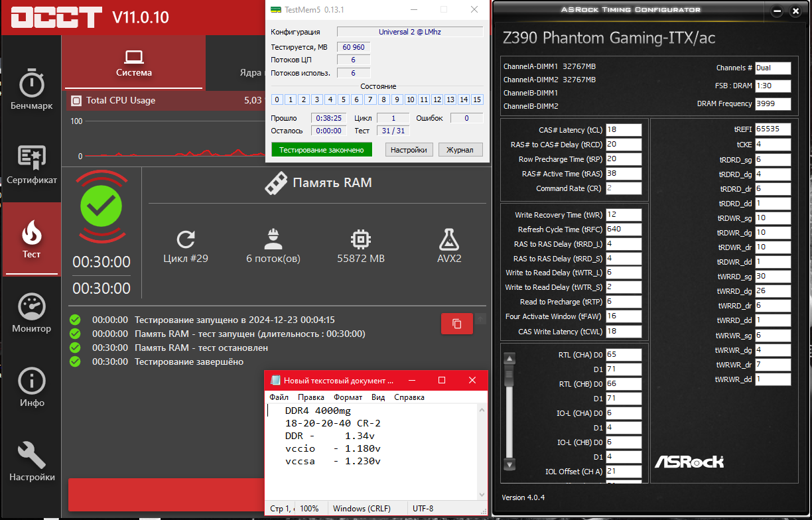Click the large red bar at the bottom of OCCT
Viewport: 812px width, 520px height.
(x=166, y=494)
